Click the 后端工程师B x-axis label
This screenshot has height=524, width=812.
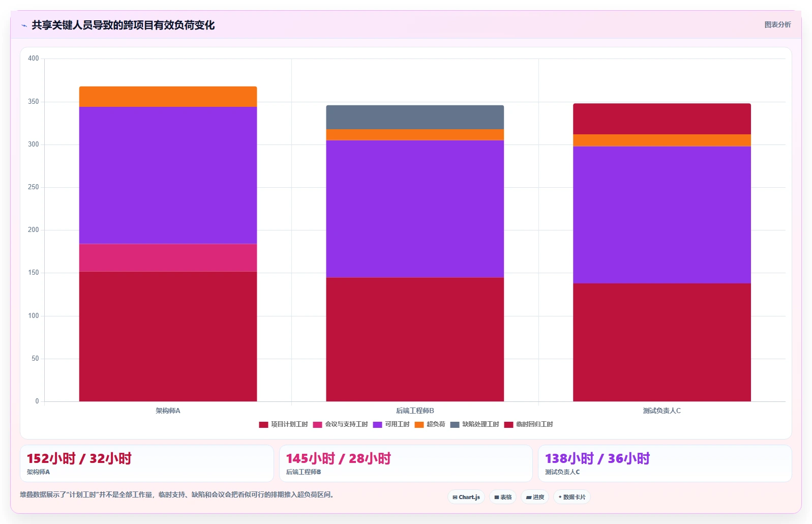pos(415,411)
